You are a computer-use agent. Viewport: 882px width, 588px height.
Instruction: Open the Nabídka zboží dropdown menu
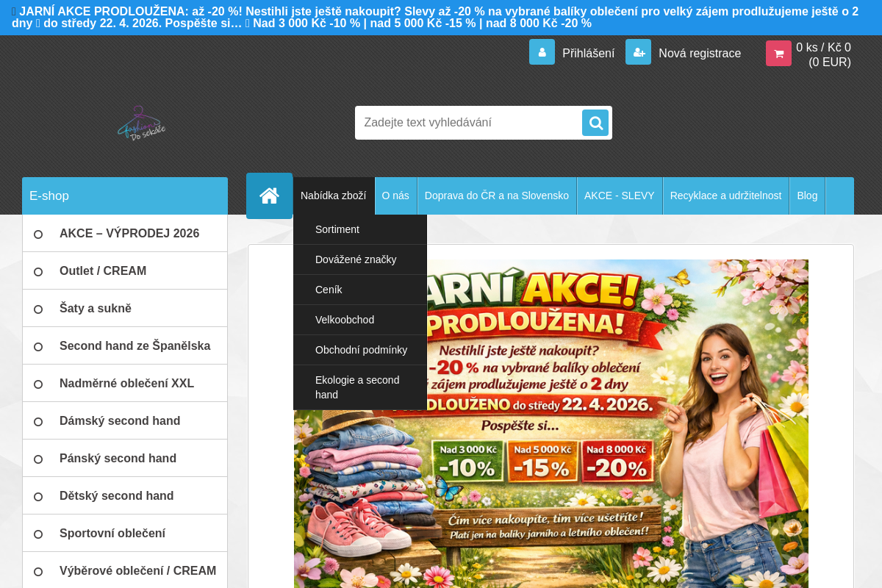333,196
